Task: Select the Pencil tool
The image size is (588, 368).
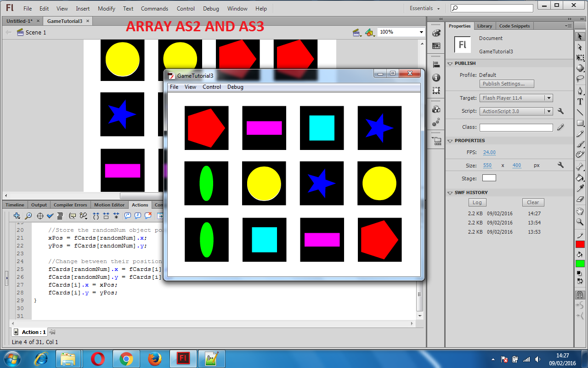Action: tap(580, 133)
